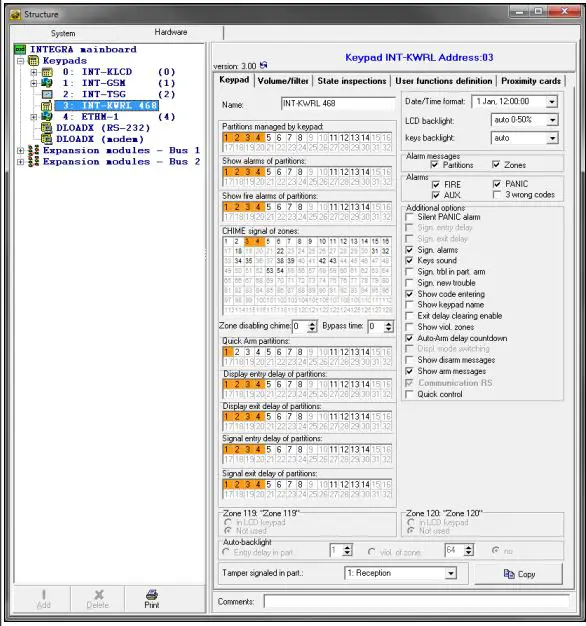586x626 pixels.
Task: Click the INTEGRA mainboard icon
Action: [x=20, y=50]
